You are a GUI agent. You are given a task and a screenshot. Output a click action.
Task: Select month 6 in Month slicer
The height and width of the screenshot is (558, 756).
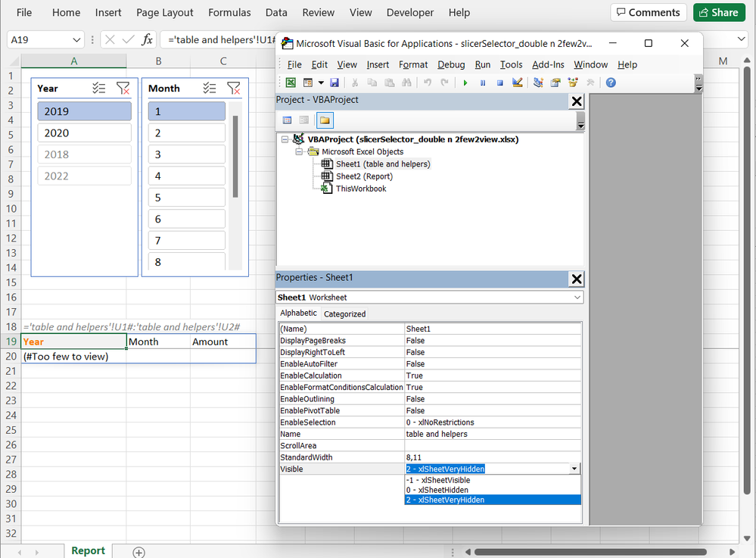(187, 219)
